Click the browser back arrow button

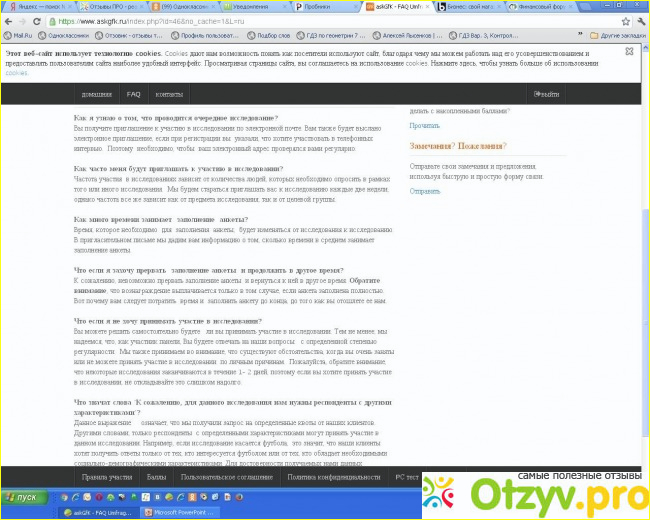click(x=9, y=20)
